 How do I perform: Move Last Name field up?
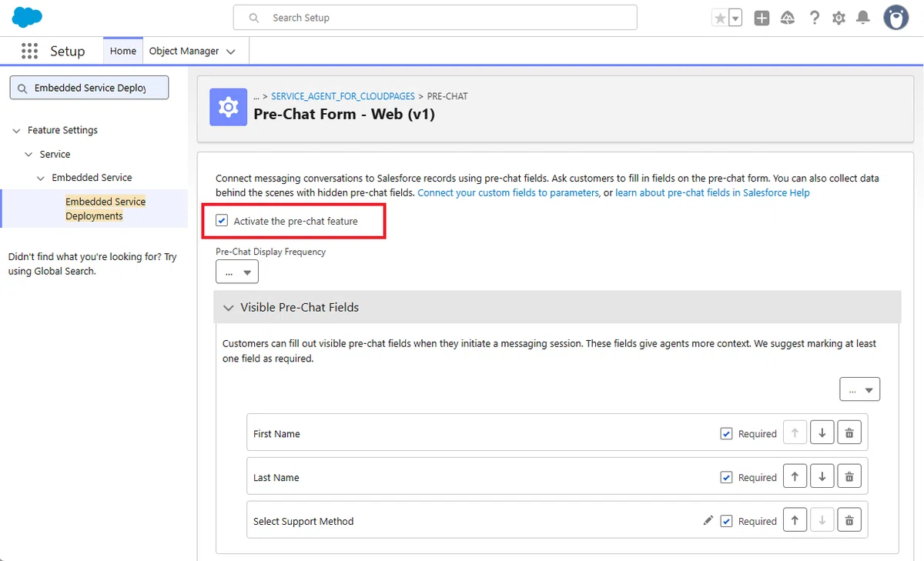pyautogui.click(x=795, y=477)
